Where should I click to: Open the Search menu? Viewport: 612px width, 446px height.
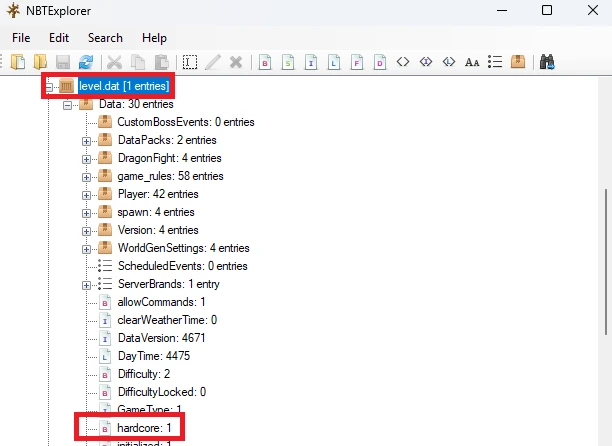[x=105, y=38]
